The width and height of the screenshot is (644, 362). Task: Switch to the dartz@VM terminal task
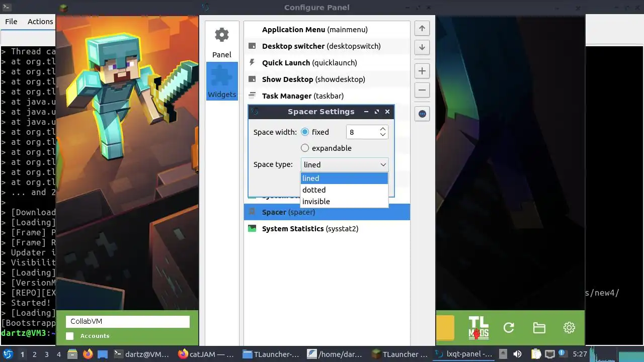pyautogui.click(x=142, y=354)
